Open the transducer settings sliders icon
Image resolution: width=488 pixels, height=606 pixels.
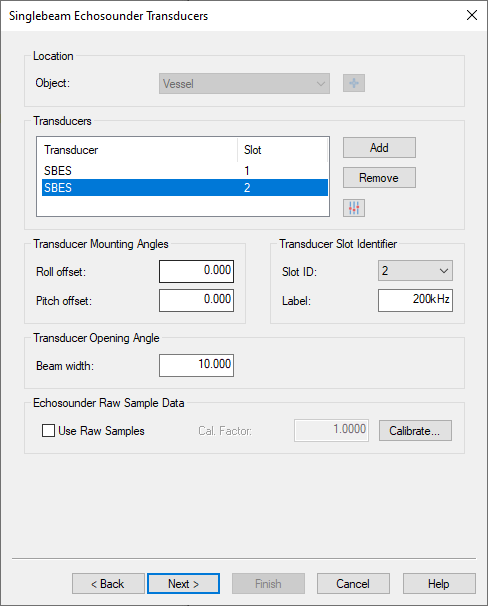click(x=354, y=208)
